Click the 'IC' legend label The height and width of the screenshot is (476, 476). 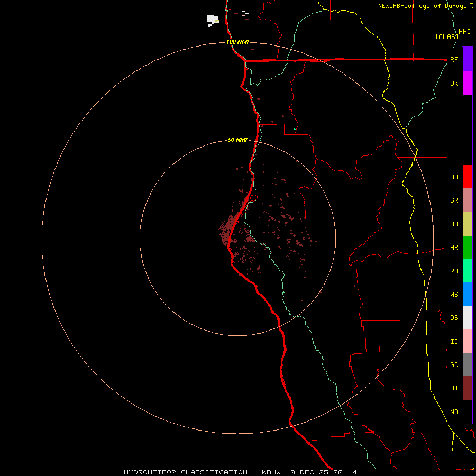(x=454, y=342)
